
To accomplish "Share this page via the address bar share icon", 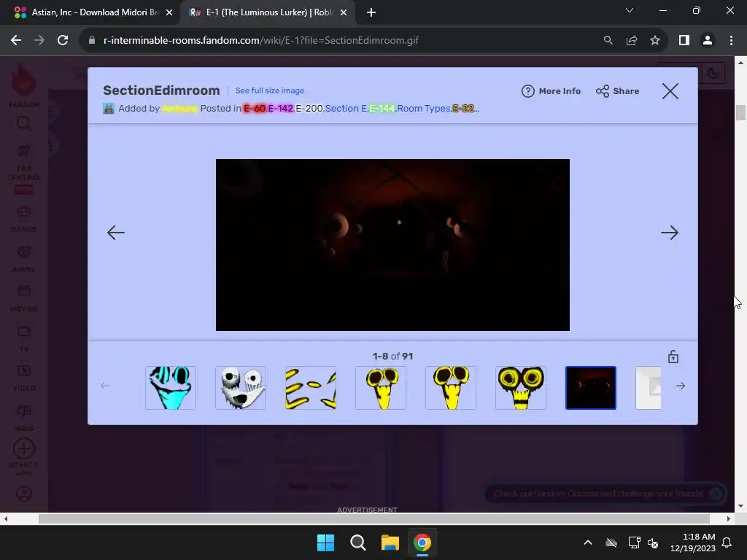I will [x=632, y=41].
